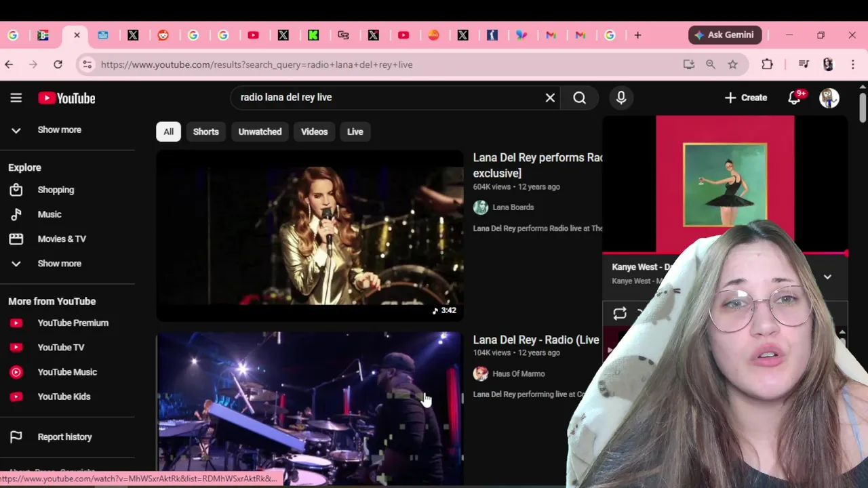Close the active YouTube browser tab
868x488 pixels.
click(77, 35)
